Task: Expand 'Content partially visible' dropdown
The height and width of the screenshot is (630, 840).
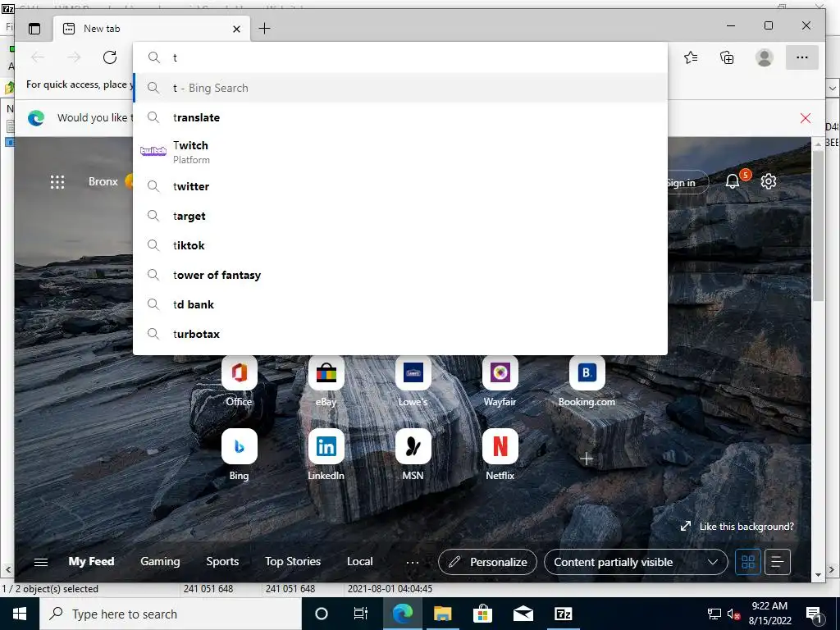Action: pos(636,562)
